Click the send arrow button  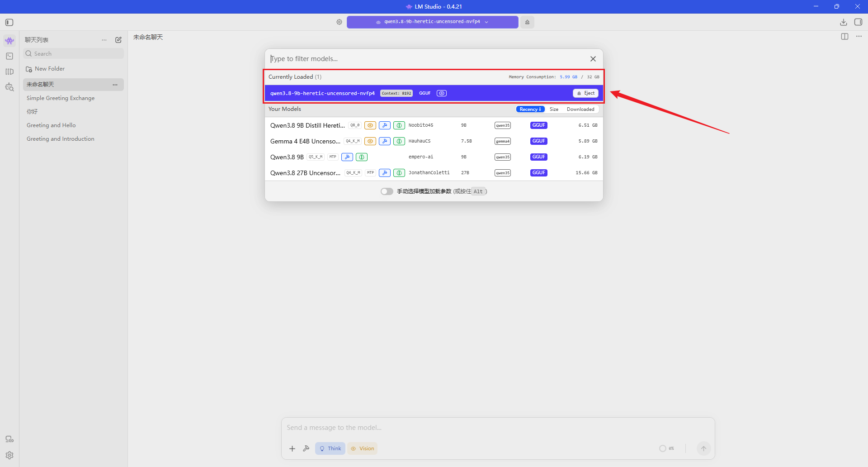click(703, 448)
